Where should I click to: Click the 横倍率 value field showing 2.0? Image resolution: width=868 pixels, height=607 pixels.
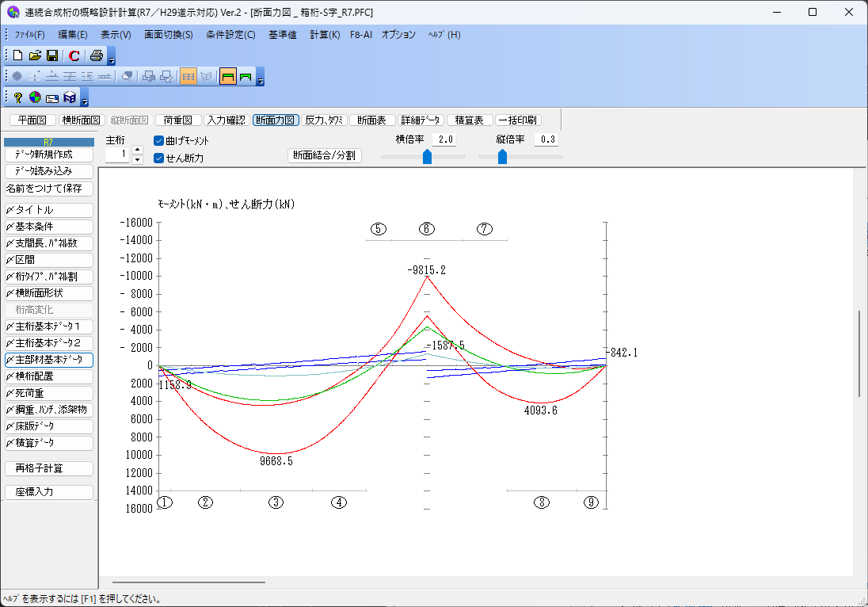tap(444, 139)
